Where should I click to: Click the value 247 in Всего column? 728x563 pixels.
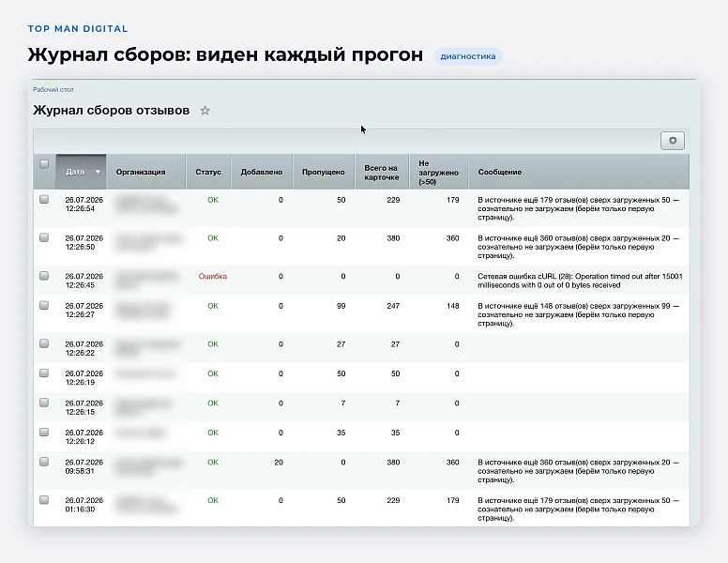click(393, 306)
